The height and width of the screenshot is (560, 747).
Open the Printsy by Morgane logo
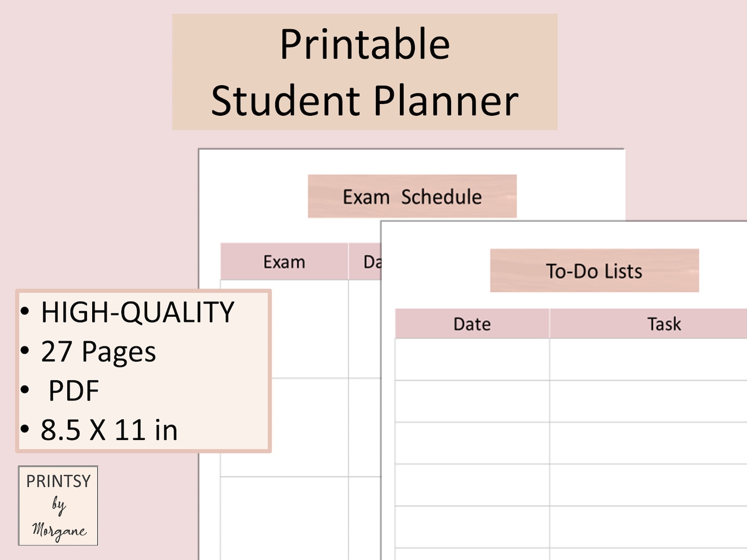point(58,505)
